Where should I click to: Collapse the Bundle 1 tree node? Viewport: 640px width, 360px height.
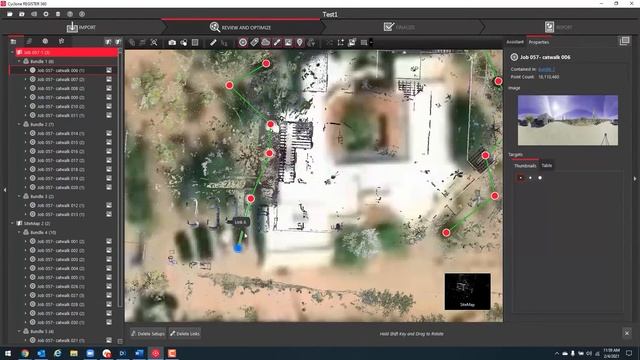click(x=19, y=61)
